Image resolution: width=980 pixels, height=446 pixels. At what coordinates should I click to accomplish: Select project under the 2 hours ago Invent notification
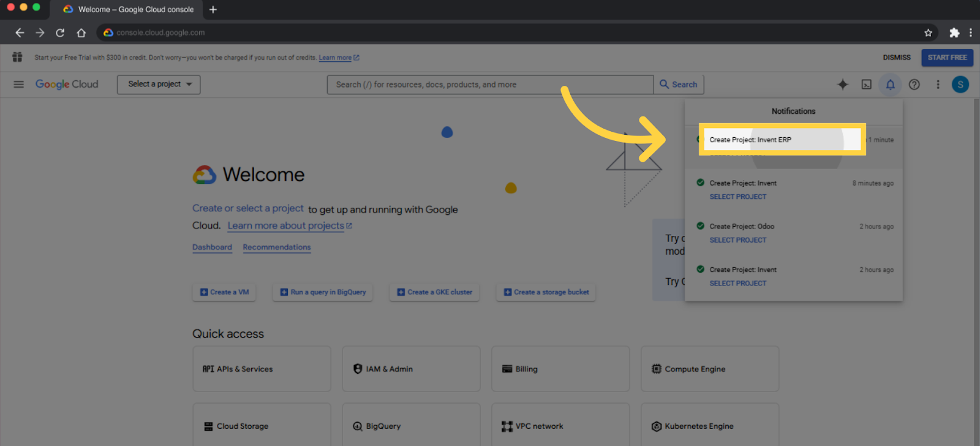click(738, 283)
